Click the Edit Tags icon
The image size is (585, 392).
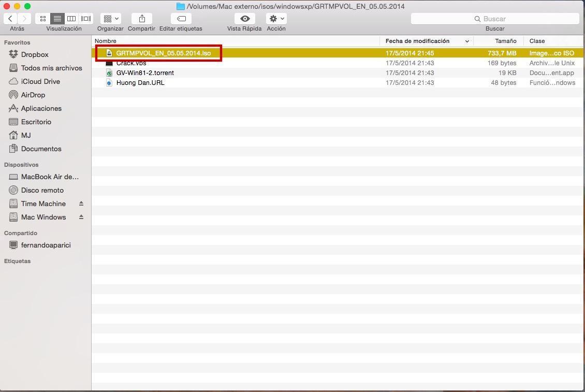point(181,19)
